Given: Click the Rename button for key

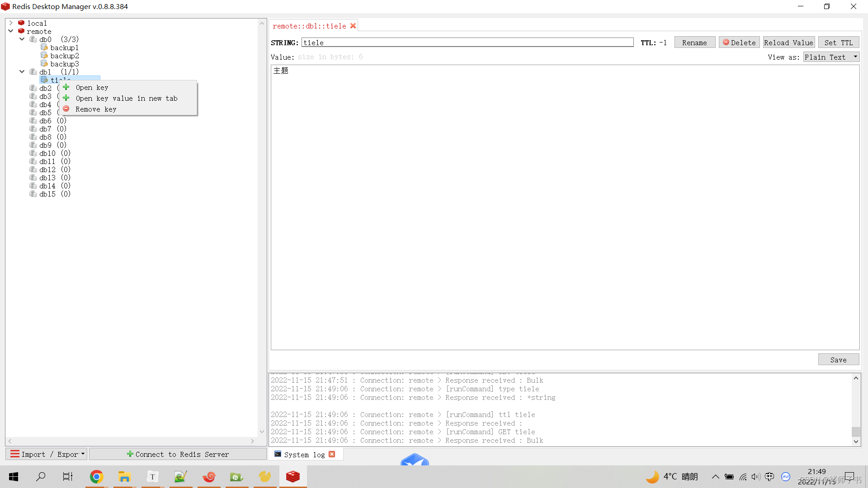Looking at the screenshot, I should tap(694, 42).
